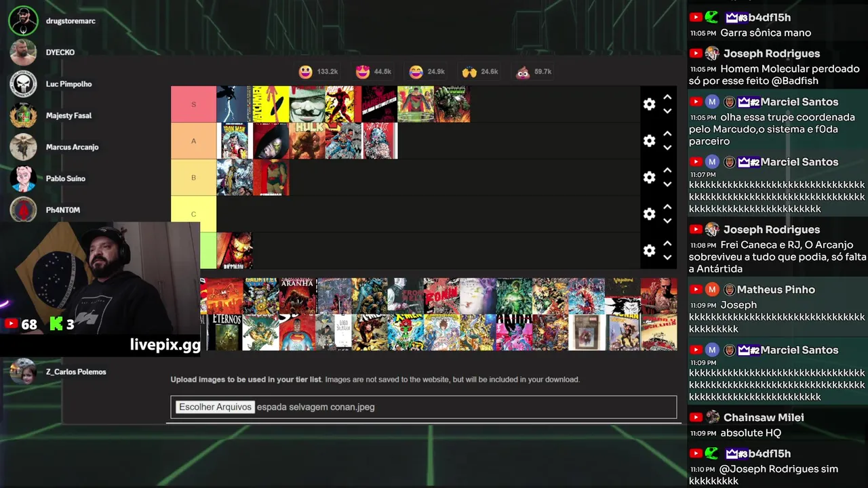Click green Kick viewer count icon

[x=56, y=324]
